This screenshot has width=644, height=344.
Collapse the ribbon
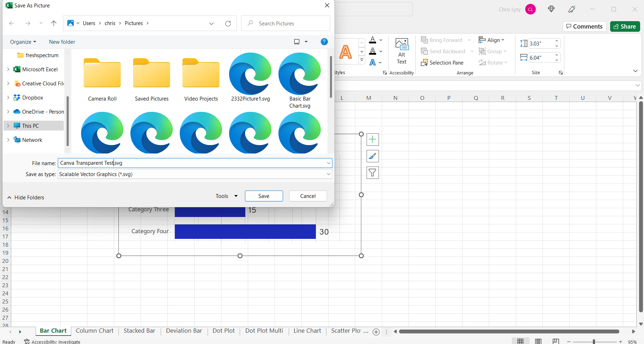click(x=636, y=71)
